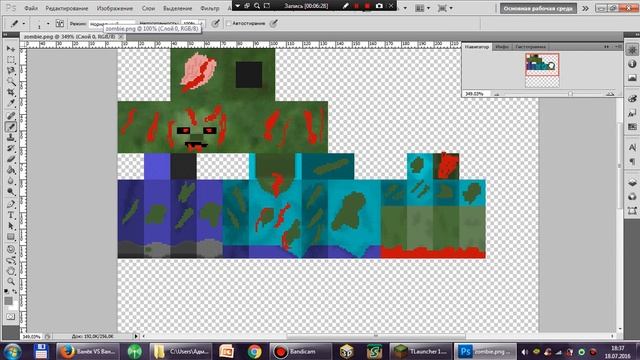Select the Eyedropper tool
The width and height of the screenshot is (640, 360).
(11, 104)
